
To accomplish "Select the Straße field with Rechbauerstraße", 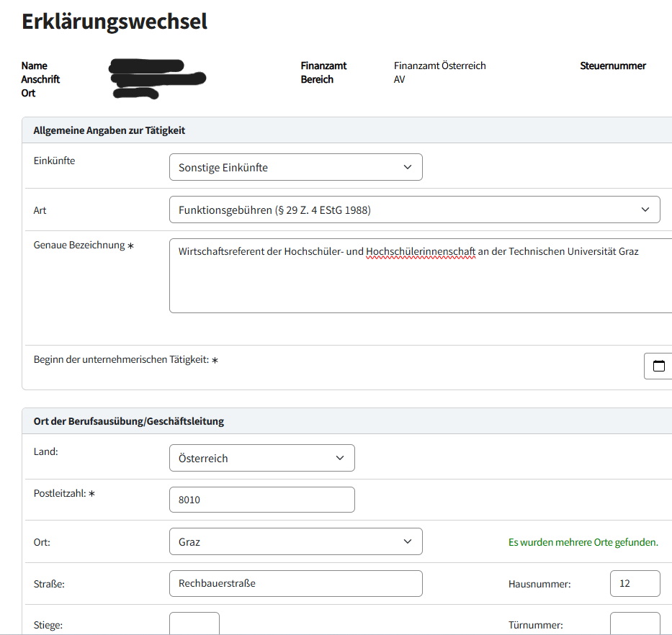I will click(295, 583).
